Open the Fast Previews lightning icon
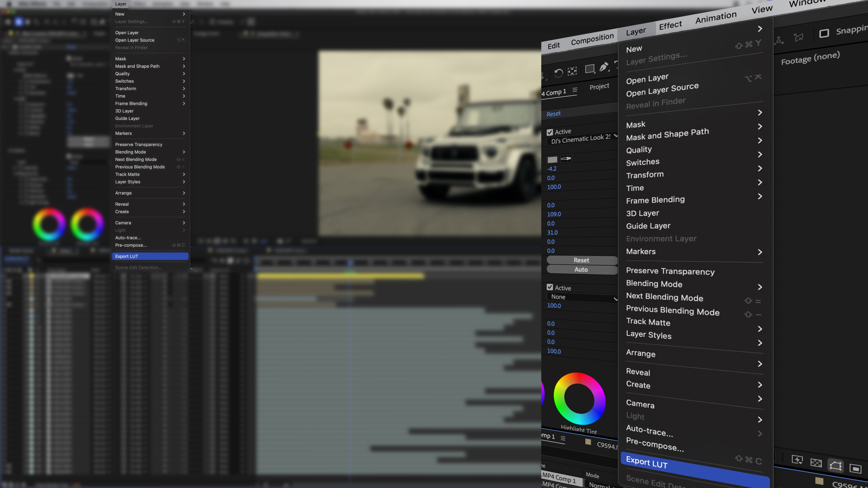The height and width of the screenshot is (488, 868). 797,459
